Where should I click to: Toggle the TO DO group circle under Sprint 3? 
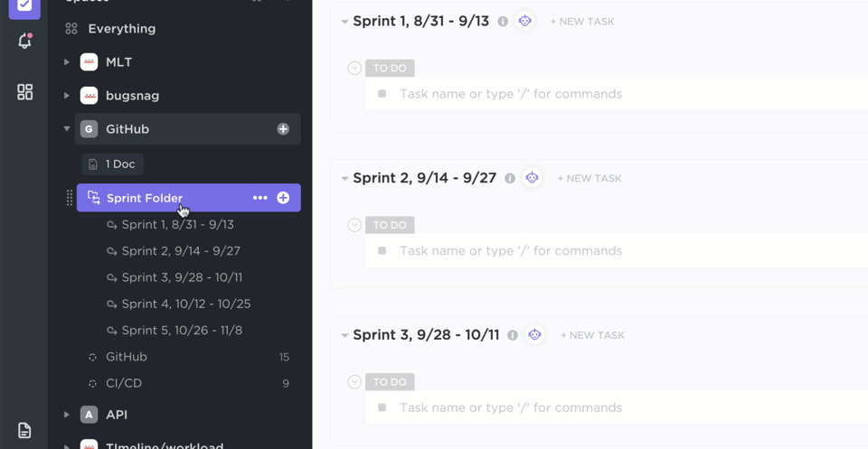354,382
